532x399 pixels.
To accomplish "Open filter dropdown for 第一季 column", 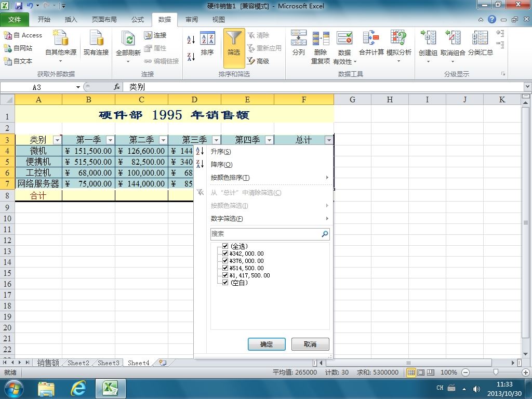I will pos(110,140).
